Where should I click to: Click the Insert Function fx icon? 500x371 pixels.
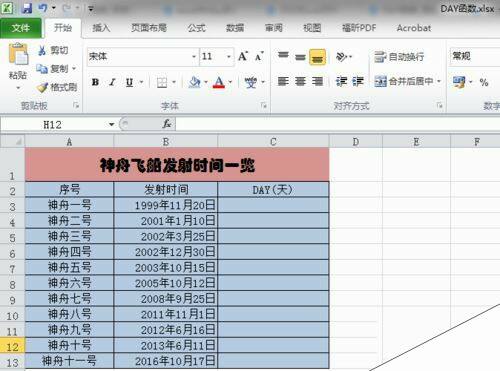pyautogui.click(x=167, y=124)
